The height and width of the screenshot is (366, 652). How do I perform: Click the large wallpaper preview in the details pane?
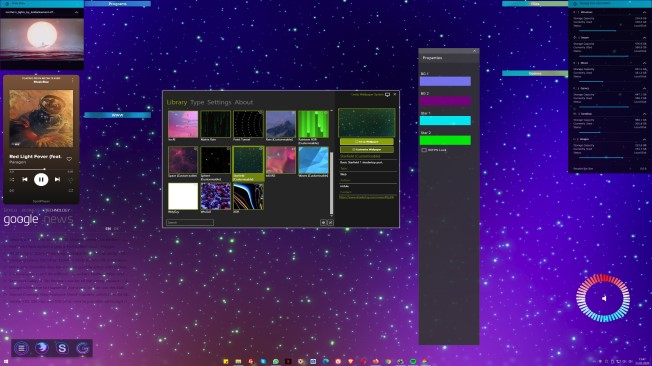pyautogui.click(x=367, y=122)
